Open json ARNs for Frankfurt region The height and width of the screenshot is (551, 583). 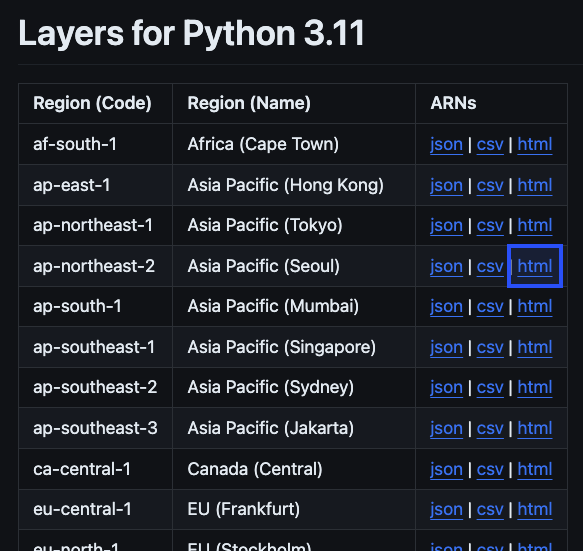(x=446, y=509)
